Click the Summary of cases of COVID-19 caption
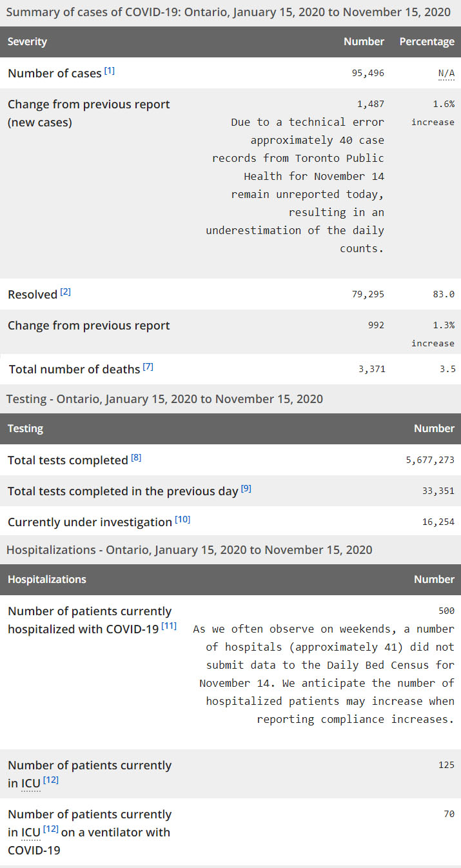This screenshot has height=868, width=461. 229,12
